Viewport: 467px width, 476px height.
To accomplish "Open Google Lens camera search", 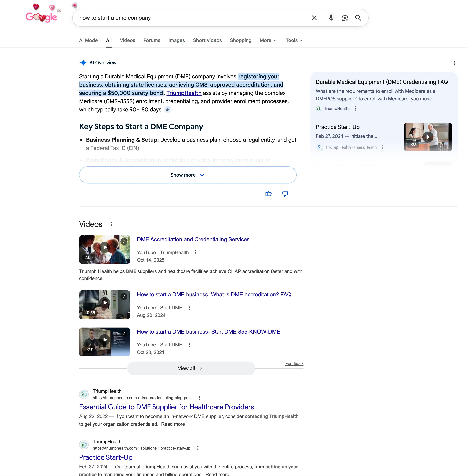I will (345, 18).
